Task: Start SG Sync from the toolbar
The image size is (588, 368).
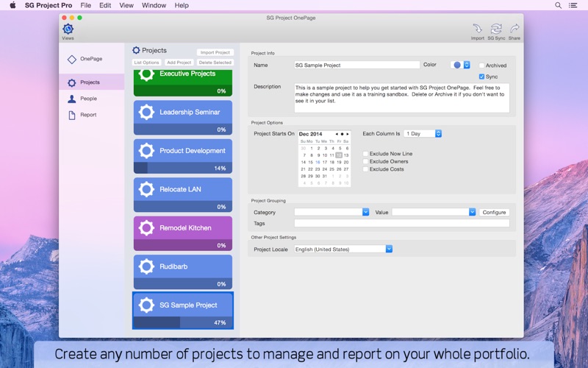Action: click(x=496, y=29)
